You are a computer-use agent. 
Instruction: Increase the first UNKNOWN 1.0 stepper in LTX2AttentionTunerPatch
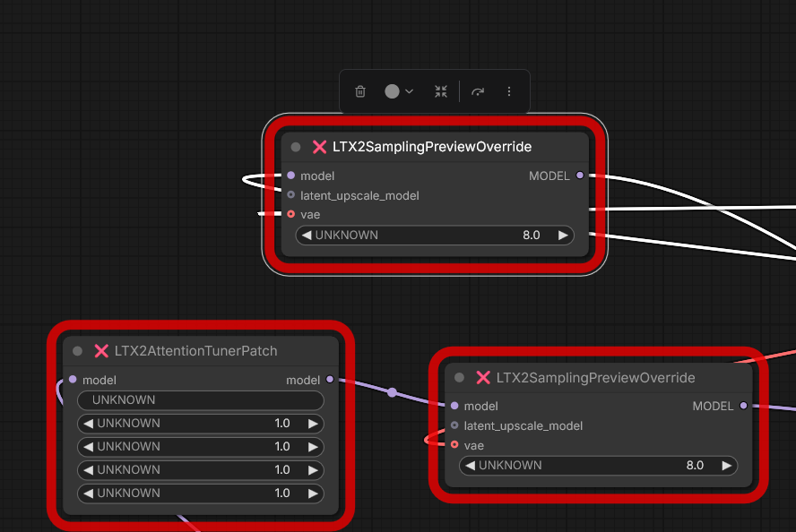[313, 424]
